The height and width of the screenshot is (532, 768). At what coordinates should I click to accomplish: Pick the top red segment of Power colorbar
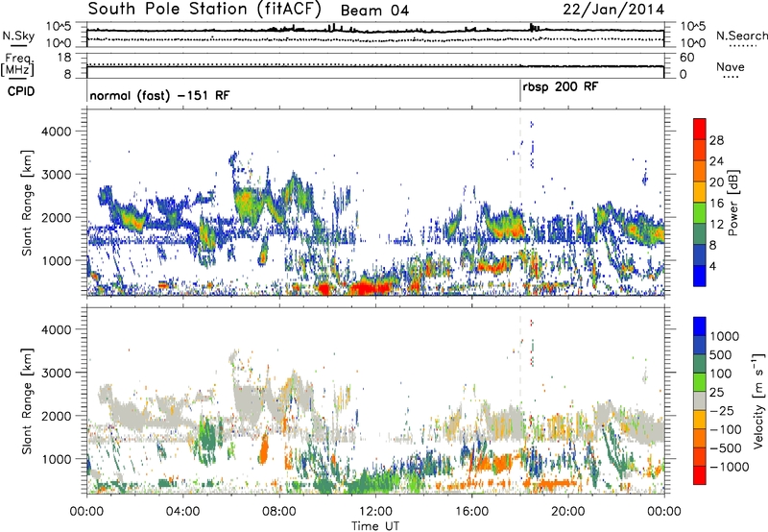(700, 129)
